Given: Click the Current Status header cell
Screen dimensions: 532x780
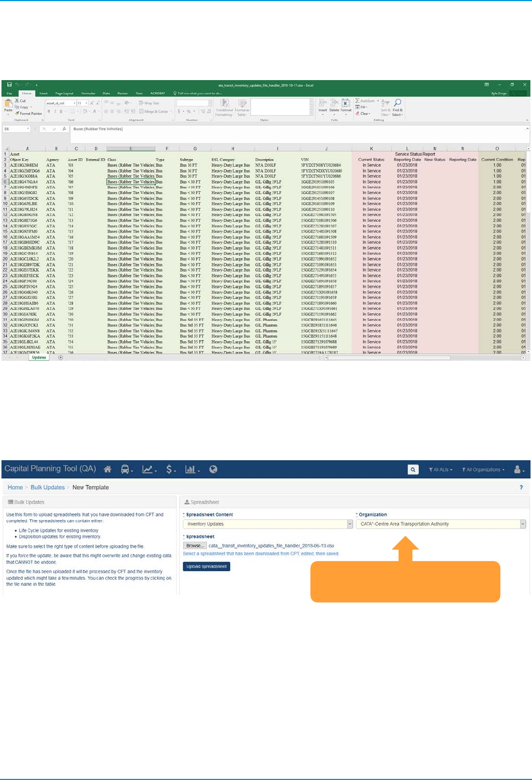Looking at the screenshot, I should [x=371, y=160].
